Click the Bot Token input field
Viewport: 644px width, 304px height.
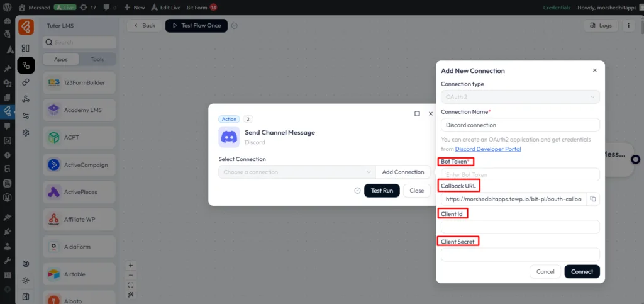click(x=520, y=174)
